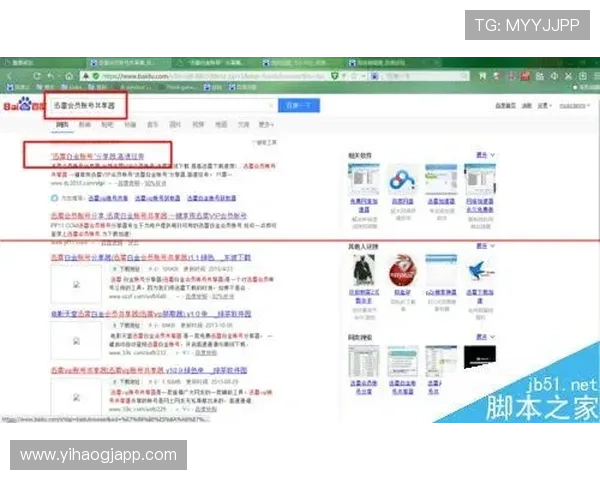Bookmark the page with the star icon
The image size is (600, 480).
pos(354,76)
